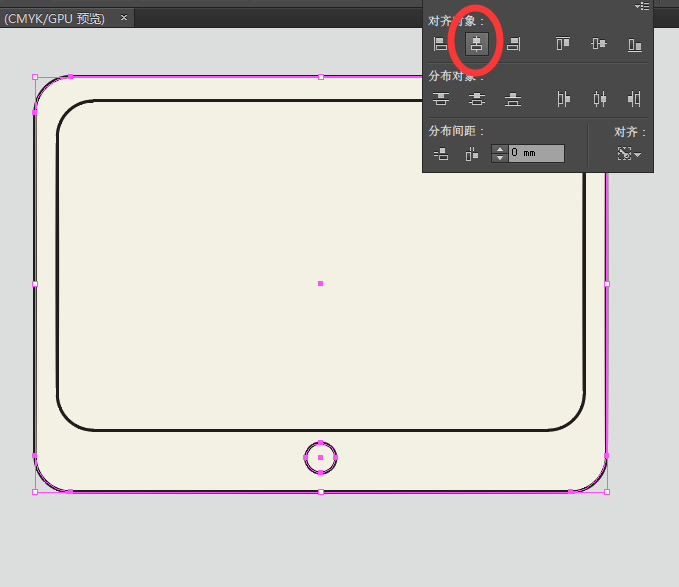Click the horizontal distribute left icon

click(563, 99)
